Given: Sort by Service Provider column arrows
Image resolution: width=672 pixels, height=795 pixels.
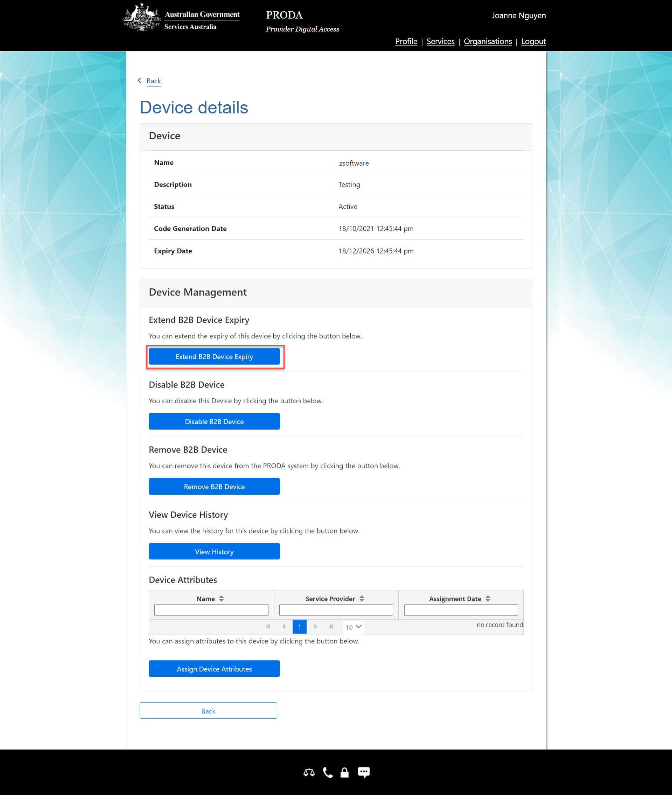Looking at the screenshot, I should [x=362, y=599].
